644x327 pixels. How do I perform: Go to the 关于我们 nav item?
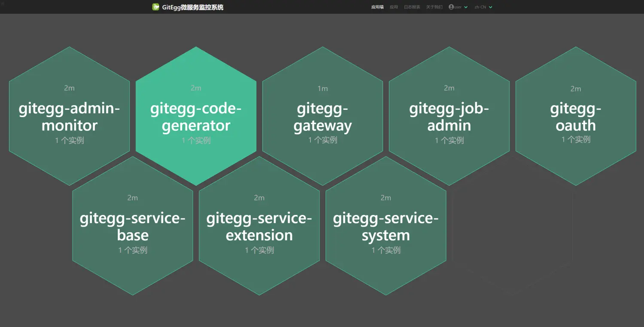coord(434,7)
